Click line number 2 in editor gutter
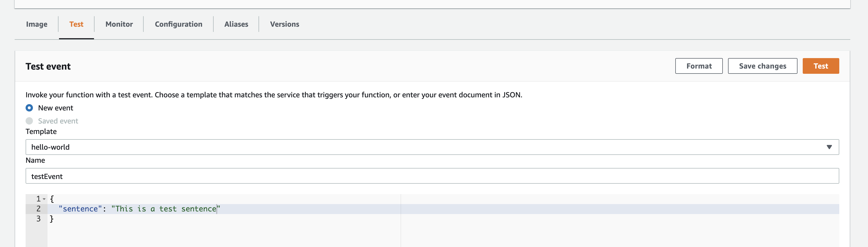868x247 pixels. click(38, 209)
